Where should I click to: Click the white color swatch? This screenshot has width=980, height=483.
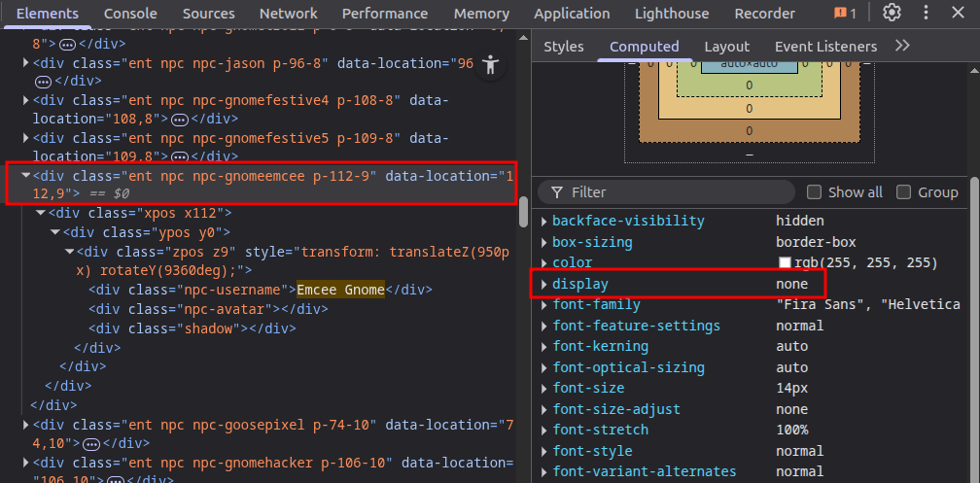(x=785, y=263)
